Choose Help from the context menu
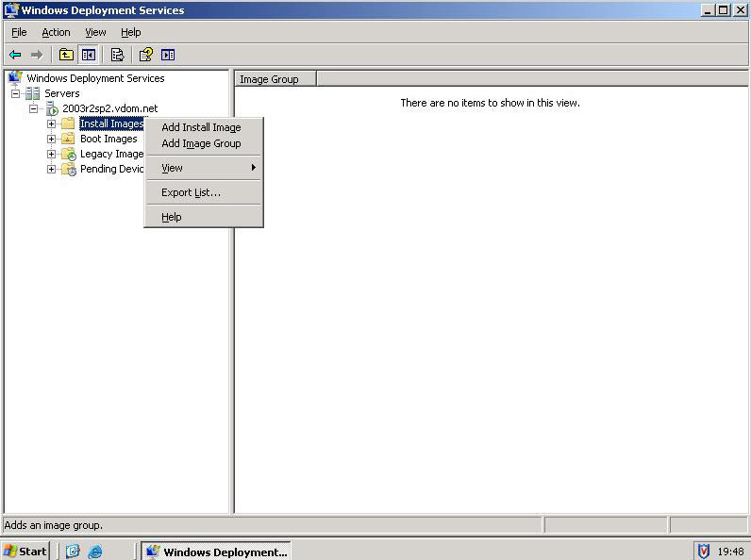 204,217
